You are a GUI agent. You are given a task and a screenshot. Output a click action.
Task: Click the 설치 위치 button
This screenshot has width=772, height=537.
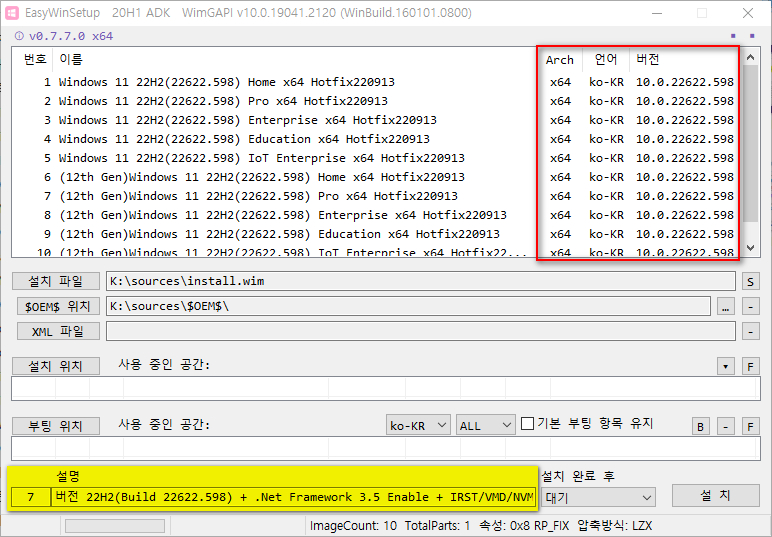56,366
